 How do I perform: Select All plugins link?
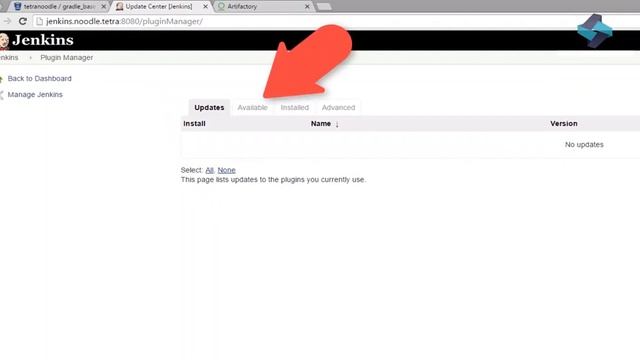click(209, 170)
